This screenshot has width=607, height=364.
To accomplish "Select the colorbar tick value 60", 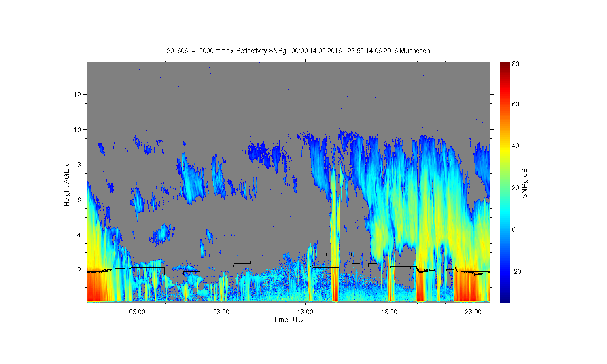I will [516, 104].
